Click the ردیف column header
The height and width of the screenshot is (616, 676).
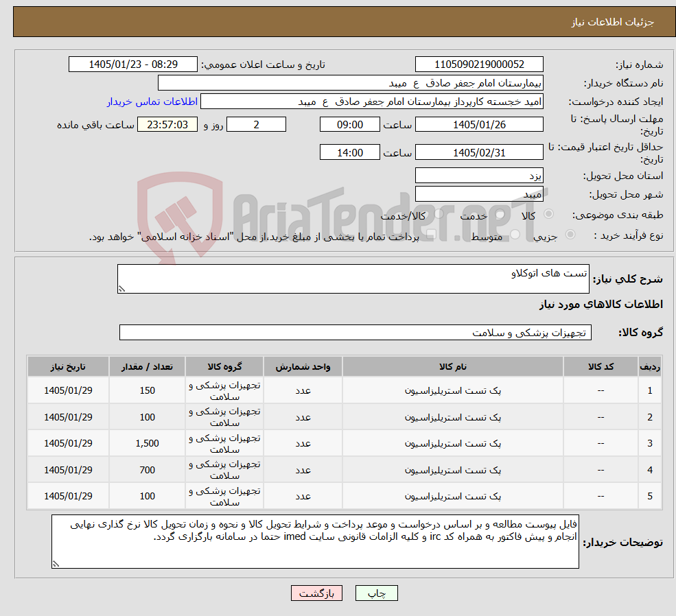pyautogui.click(x=650, y=366)
